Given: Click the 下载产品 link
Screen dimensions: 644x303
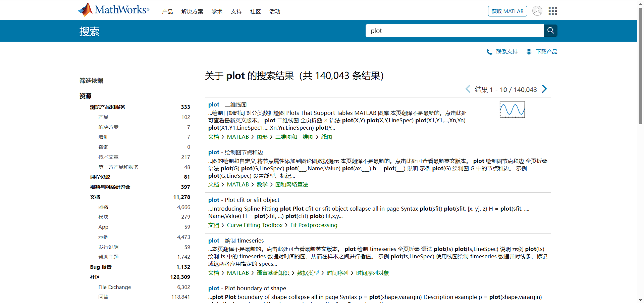Looking at the screenshot, I should (546, 52).
